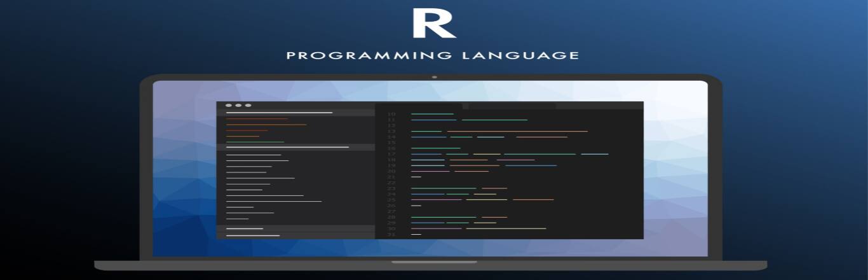Click line number 12 in the gutter
This screenshot has width=868, height=280.
coord(391,125)
